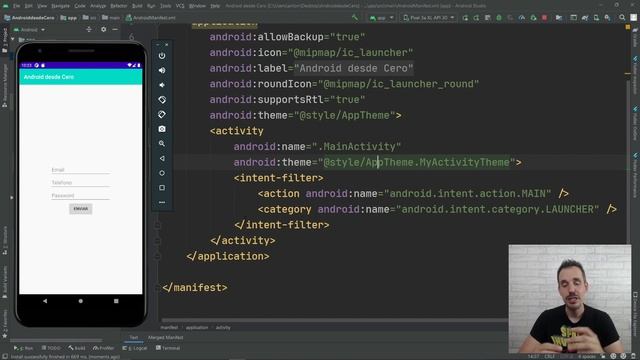Click the Project panel scroll-from-source icon

[89, 29]
